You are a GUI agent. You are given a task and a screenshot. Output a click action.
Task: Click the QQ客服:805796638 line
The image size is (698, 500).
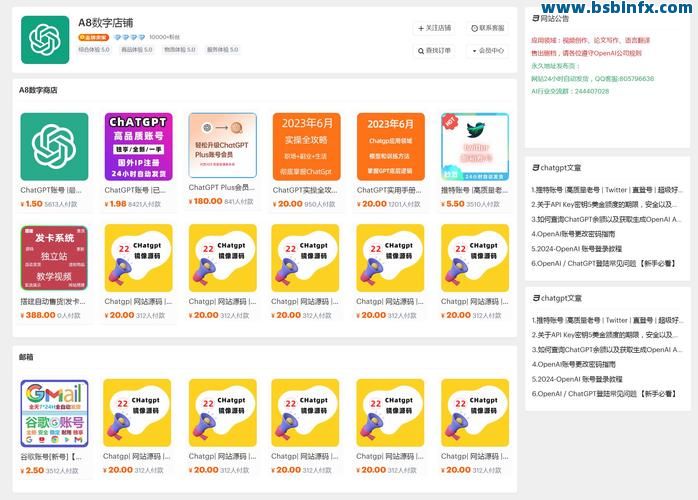592,79
